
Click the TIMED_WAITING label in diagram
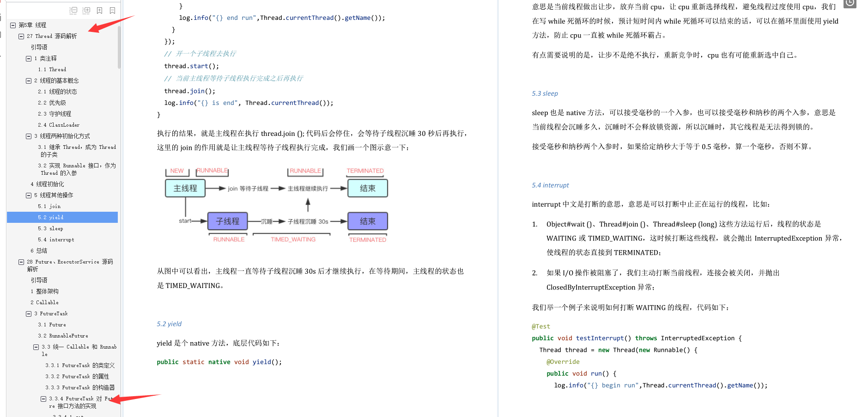[293, 239]
